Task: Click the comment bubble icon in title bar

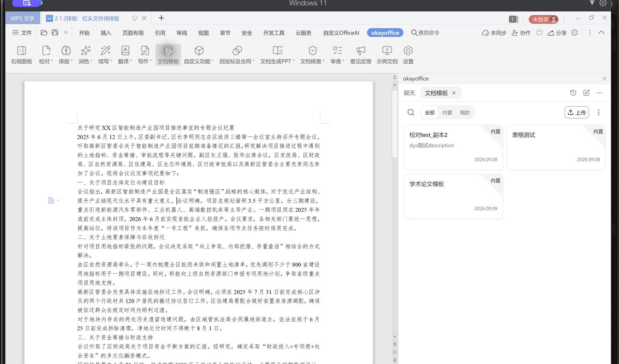Action: 539,33
